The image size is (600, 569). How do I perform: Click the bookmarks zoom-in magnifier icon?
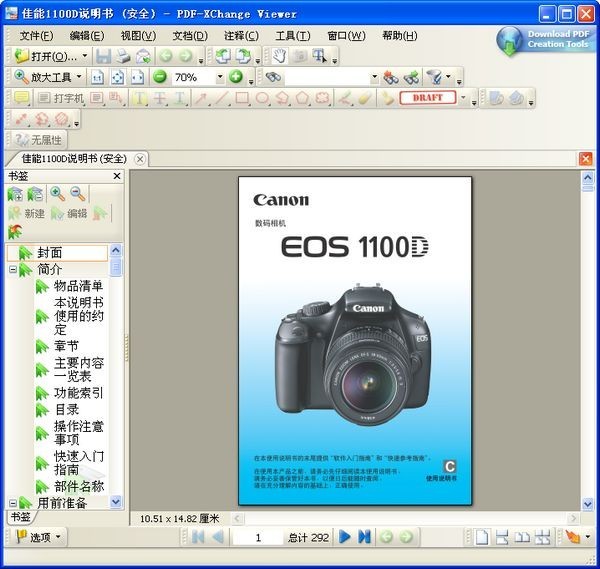(x=57, y=194)
